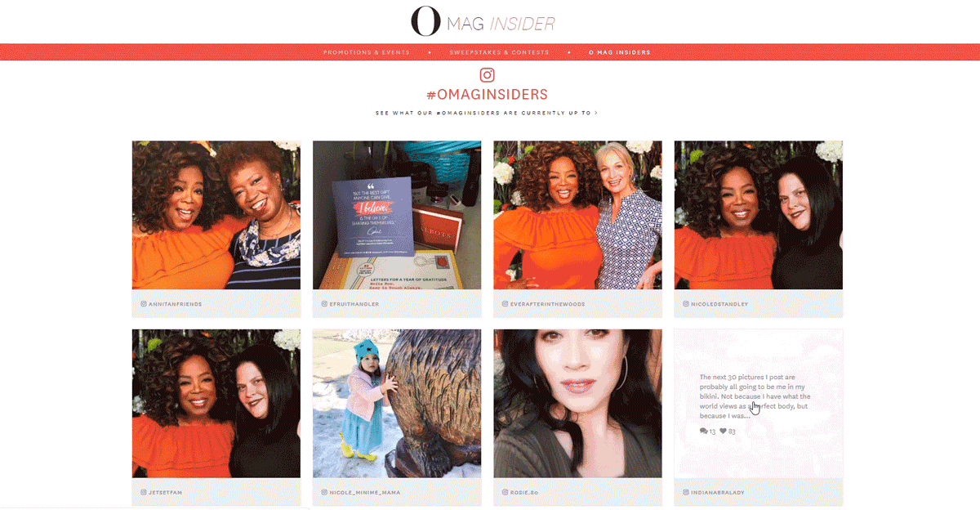Click Instagram icon beside ROSIE.80
This screenshot has height=510, width=980.
(504, 493)
